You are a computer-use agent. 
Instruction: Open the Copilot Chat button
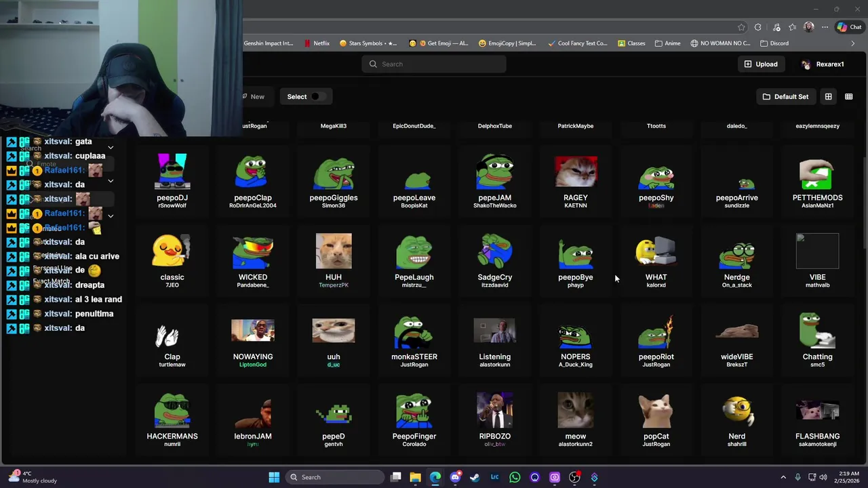point(849,27)
